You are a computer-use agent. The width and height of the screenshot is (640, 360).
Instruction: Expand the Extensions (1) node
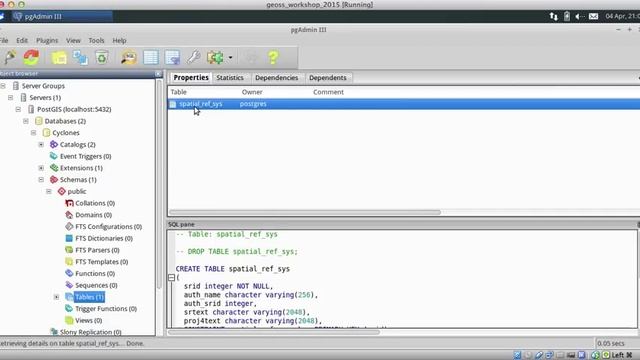pyautogui.click(x=41, y=168)
